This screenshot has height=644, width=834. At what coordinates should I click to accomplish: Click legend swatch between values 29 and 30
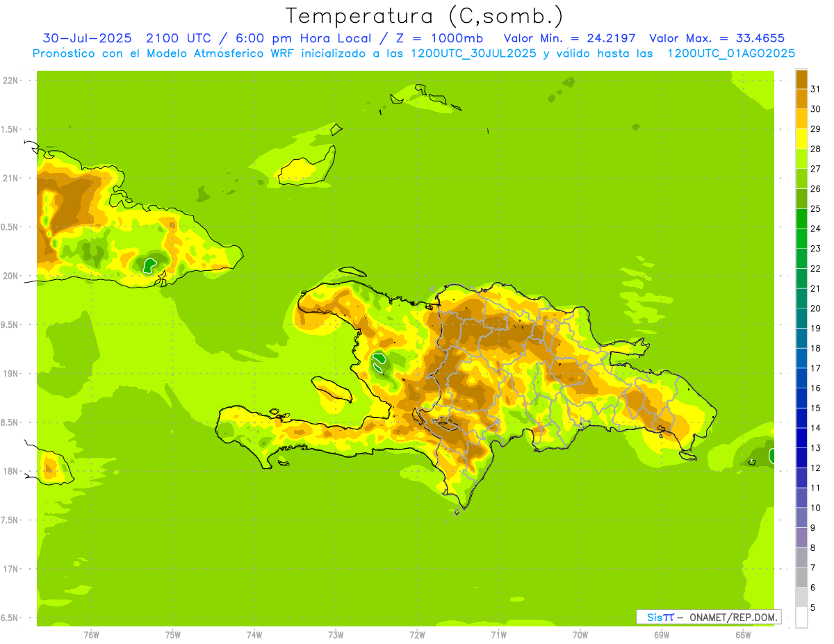(x=801, y=119)
